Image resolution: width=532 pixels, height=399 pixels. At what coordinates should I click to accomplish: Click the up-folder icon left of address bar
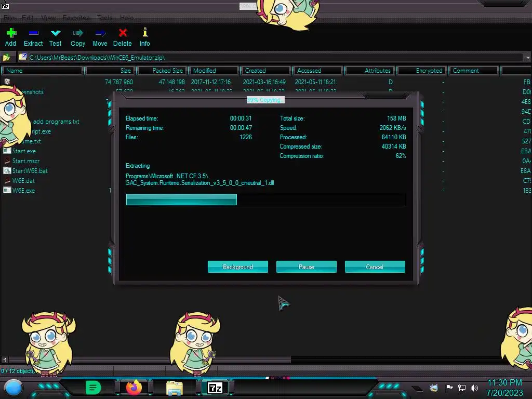click(x=6, y=57)
